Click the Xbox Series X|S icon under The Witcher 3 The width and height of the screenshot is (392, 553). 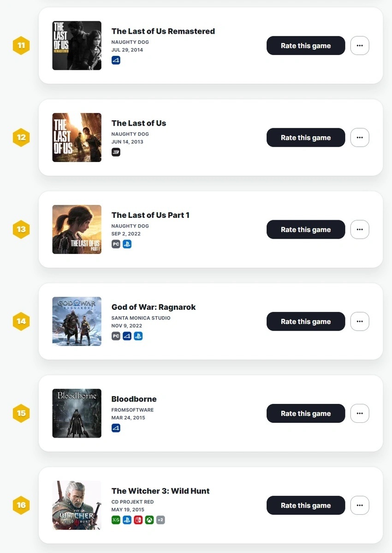116,520
